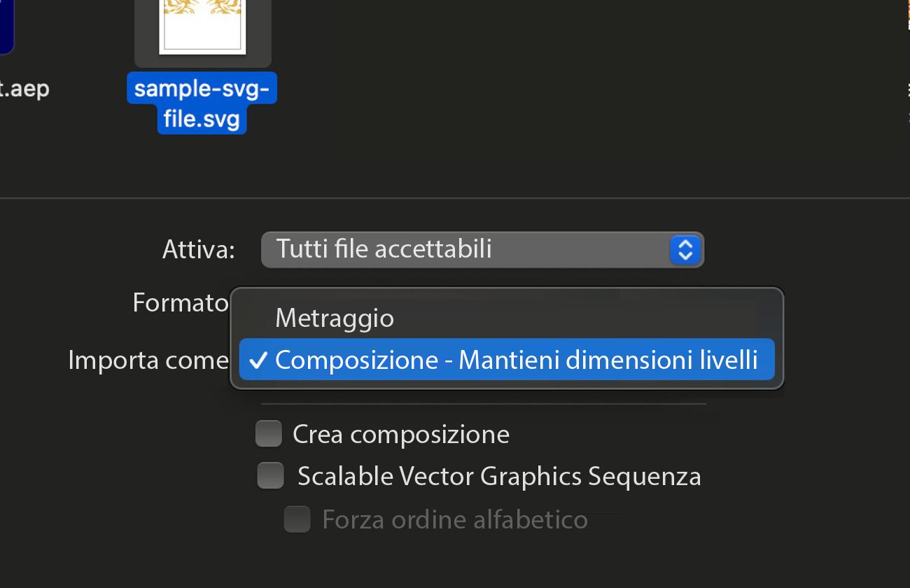Image resolution: width=910 pixels, height=588 pixels.
Task: Check Scalable Vector Graphics Sequenza
Action: (x=270, y=475)
